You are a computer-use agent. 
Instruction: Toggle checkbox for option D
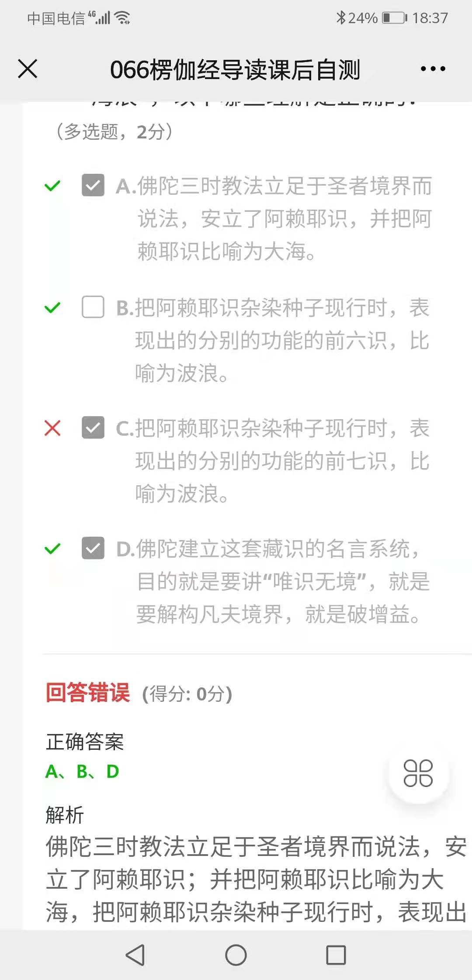point(93,548)
